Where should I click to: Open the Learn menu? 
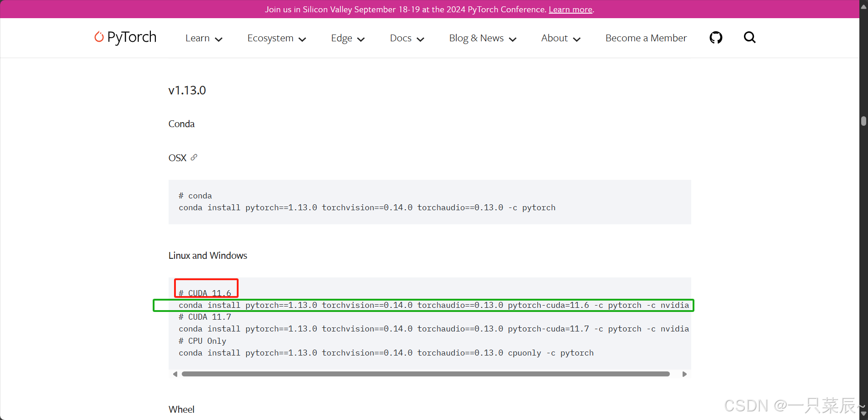204,38
